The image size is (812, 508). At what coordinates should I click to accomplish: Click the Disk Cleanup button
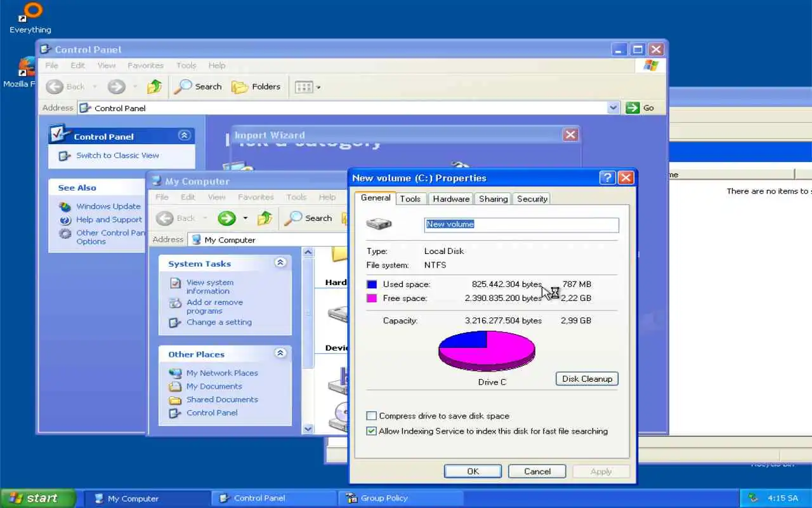click(x=587, y=379)
